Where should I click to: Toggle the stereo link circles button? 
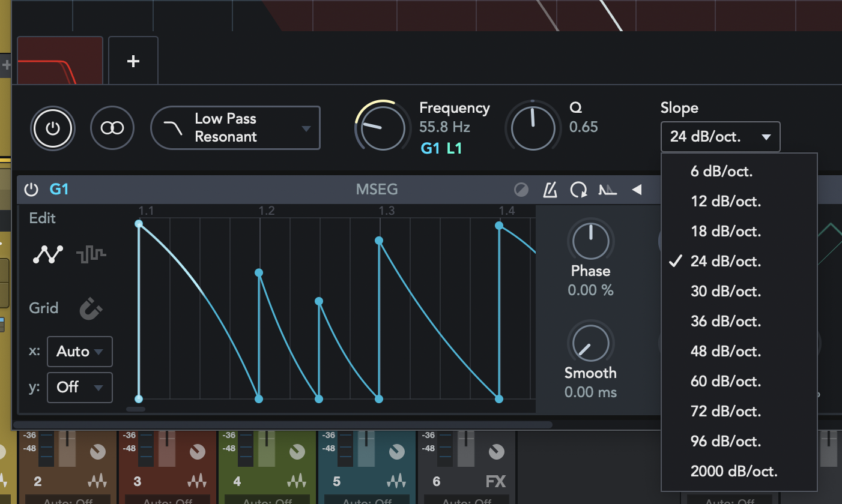(112, 128)
